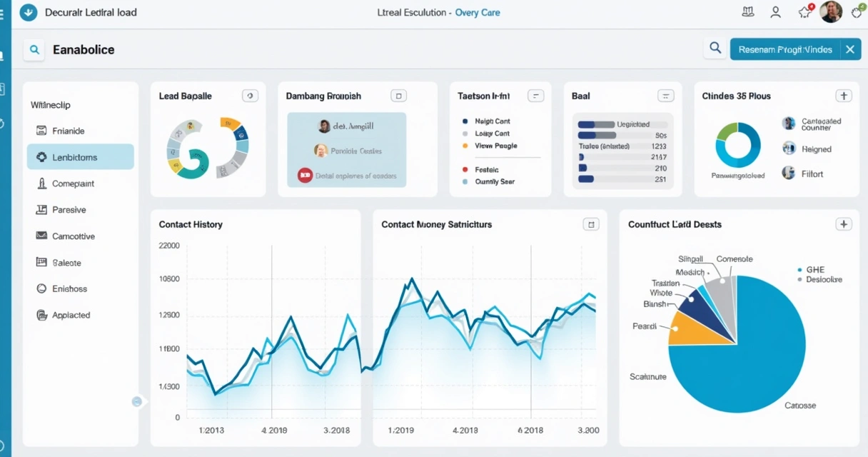Screen dimensions: 868x457
Task: Click the Resenam Progit Vindes button
Action: coord(784,49)
